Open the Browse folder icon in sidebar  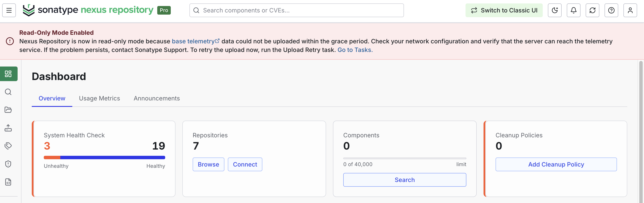tap(8, 110)
